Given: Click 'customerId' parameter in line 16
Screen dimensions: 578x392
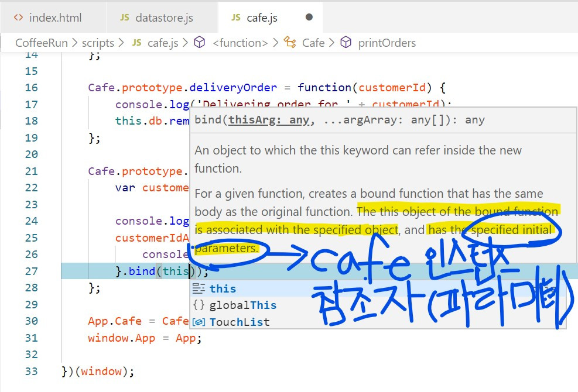Looking at the screenshot, I should (x=392, y=88).
